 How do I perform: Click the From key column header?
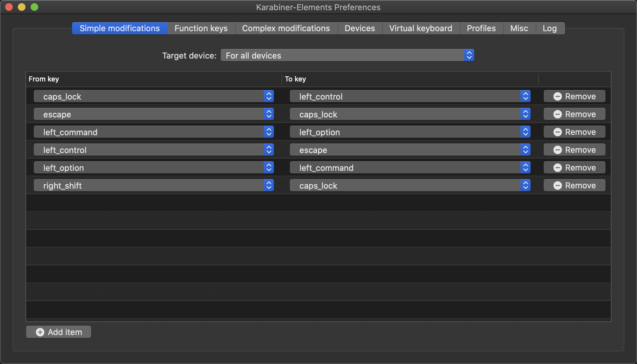[x=44, y=79]
